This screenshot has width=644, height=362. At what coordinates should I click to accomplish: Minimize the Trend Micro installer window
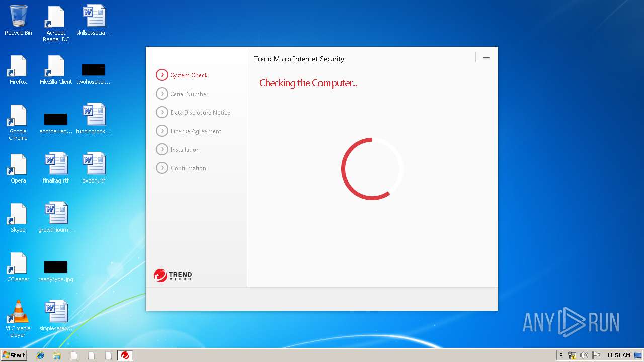pos(486,58)
